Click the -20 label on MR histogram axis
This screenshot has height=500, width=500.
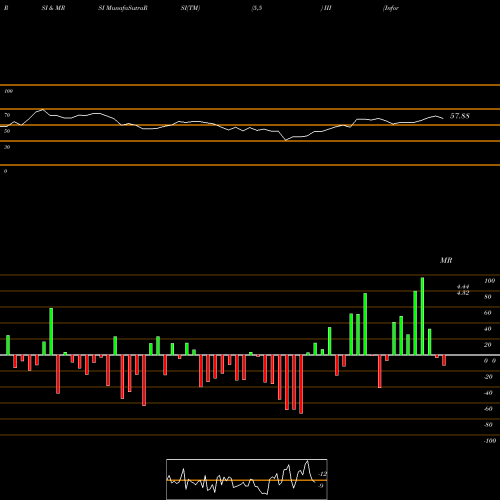point(488,377)
